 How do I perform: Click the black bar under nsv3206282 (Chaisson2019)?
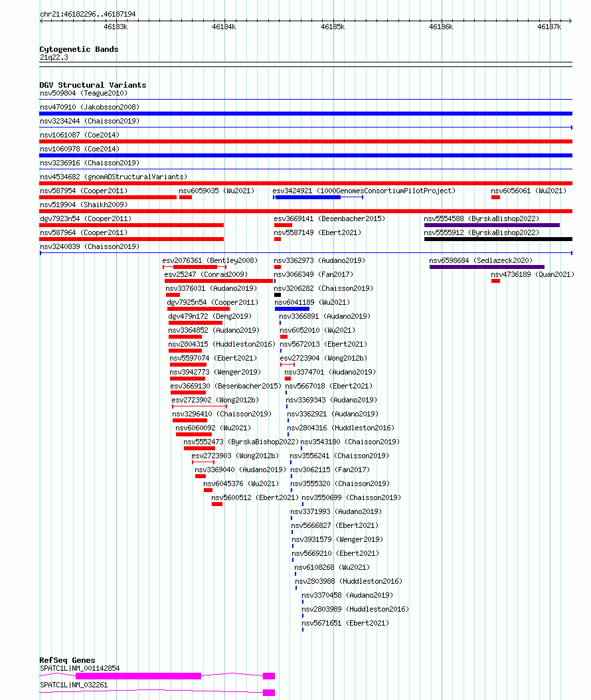tap(278, 295)
